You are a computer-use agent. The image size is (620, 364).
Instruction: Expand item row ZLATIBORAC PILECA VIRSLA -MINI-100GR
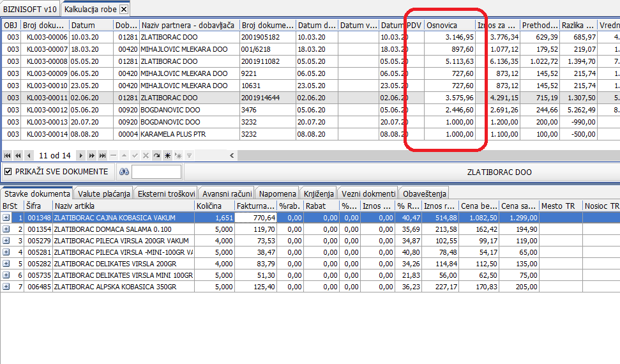(x=6, y=252)
